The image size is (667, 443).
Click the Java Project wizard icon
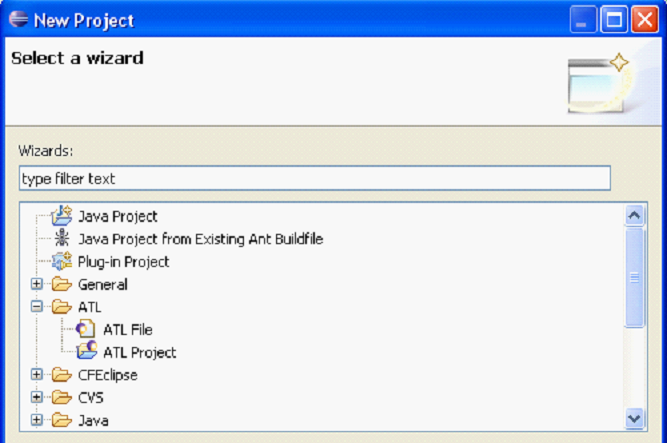(62, 215)
